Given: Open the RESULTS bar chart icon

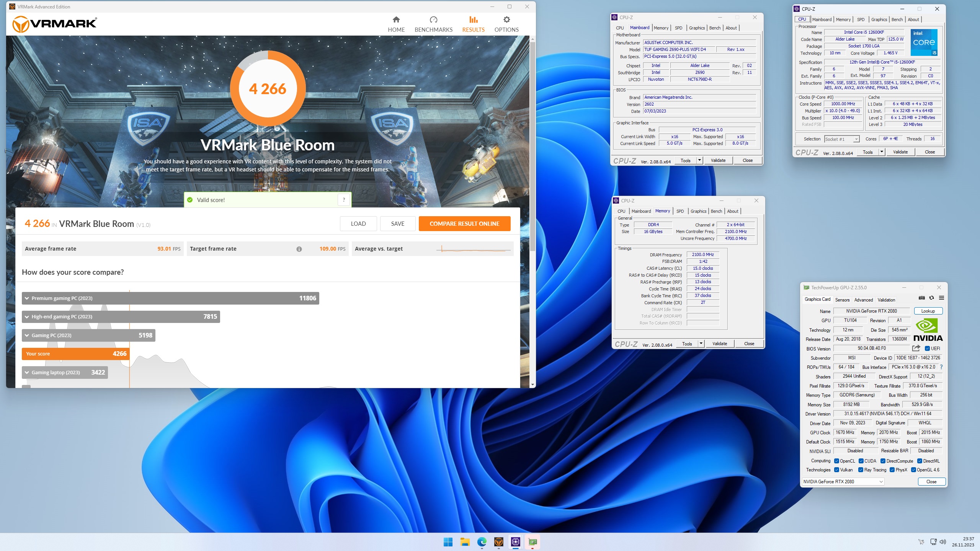Looking at the screenshot, I should tap(474, 20).
